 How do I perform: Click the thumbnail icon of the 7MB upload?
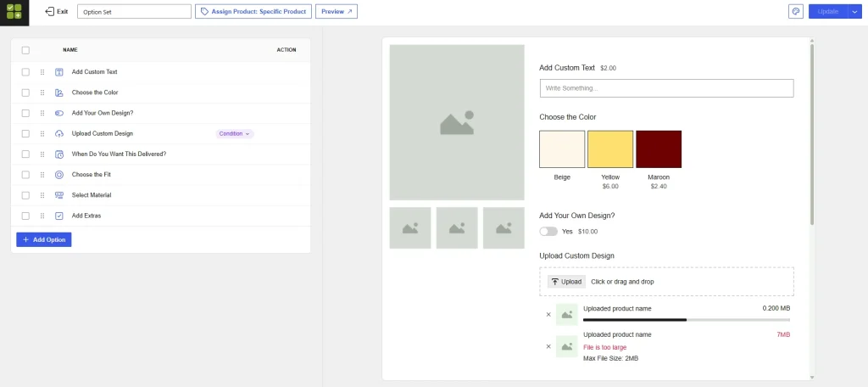(x=567, y=346)
